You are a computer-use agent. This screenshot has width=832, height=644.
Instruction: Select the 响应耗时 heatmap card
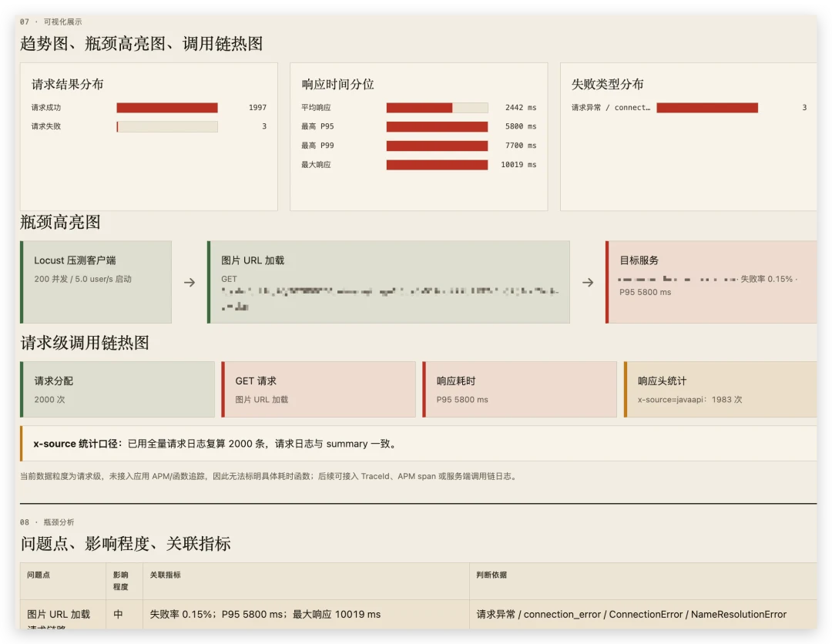click(x=519, y=389)
